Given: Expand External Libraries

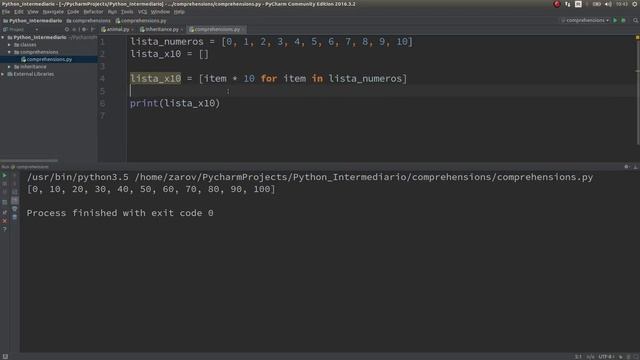Looking at the screenshot, I should click(x=3, y=74).
